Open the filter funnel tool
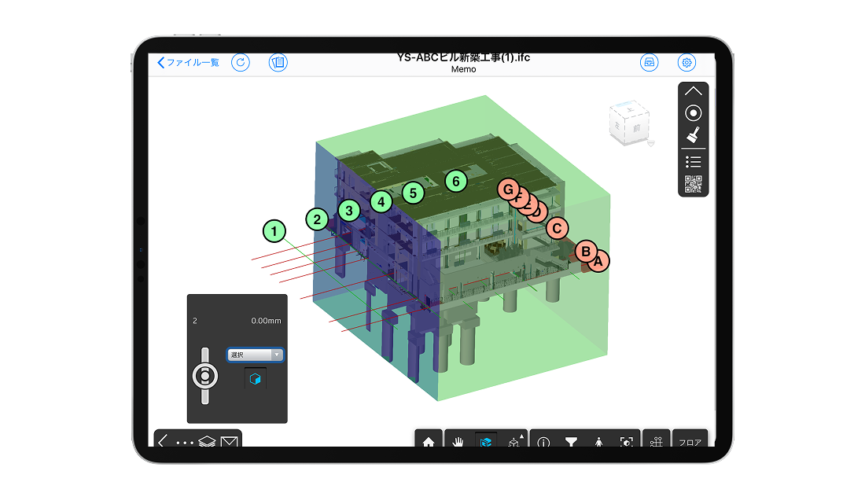The width and height of the screenshot is (865, 504). tap(572, 441)
